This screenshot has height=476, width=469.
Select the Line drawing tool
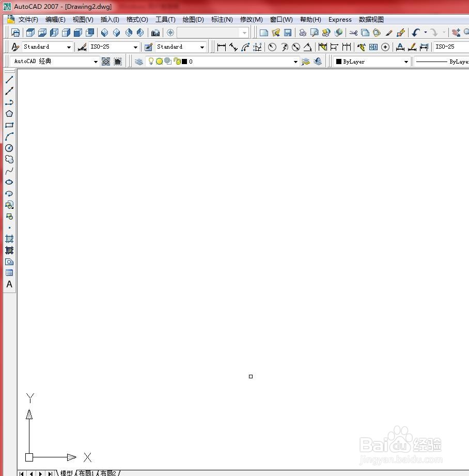tap(9, 80)
